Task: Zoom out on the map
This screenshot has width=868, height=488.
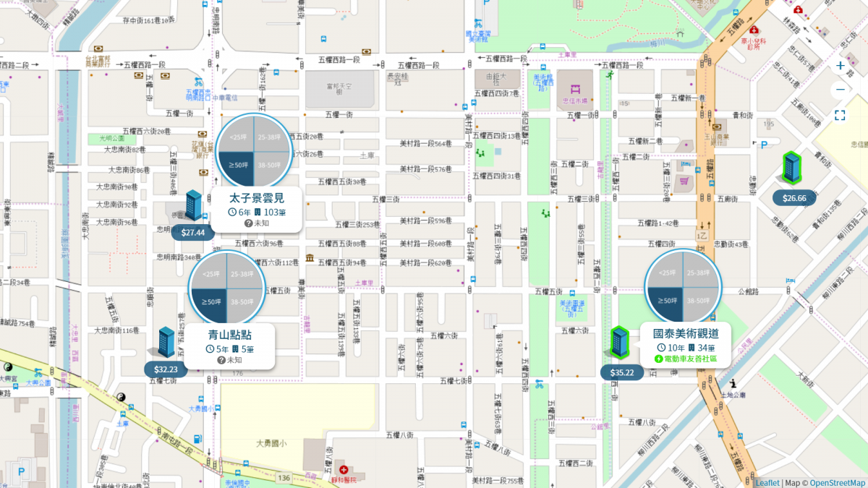Action: click(x=840, y=90)
